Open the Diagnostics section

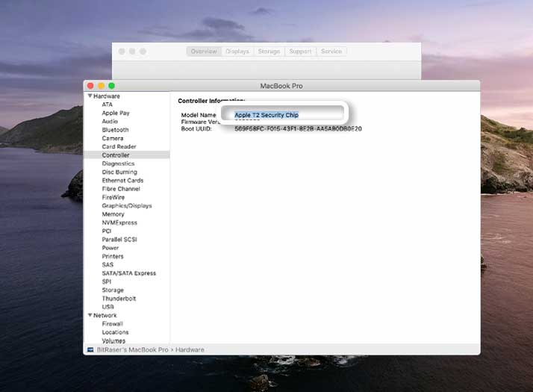(x=118, y=164)
